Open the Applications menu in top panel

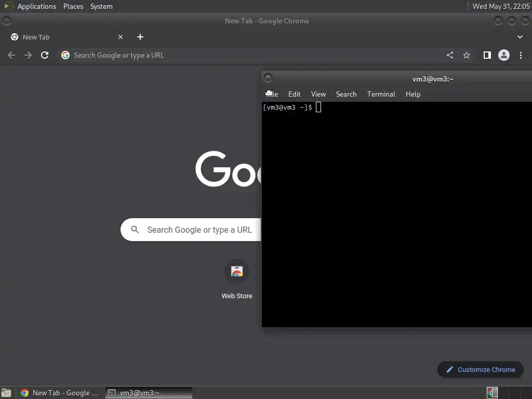[37, 6]
